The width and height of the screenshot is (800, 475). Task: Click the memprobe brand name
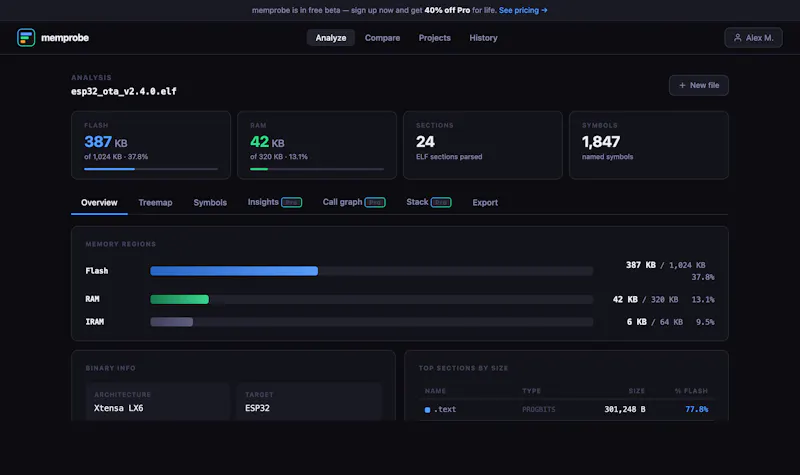coord(65,38)
